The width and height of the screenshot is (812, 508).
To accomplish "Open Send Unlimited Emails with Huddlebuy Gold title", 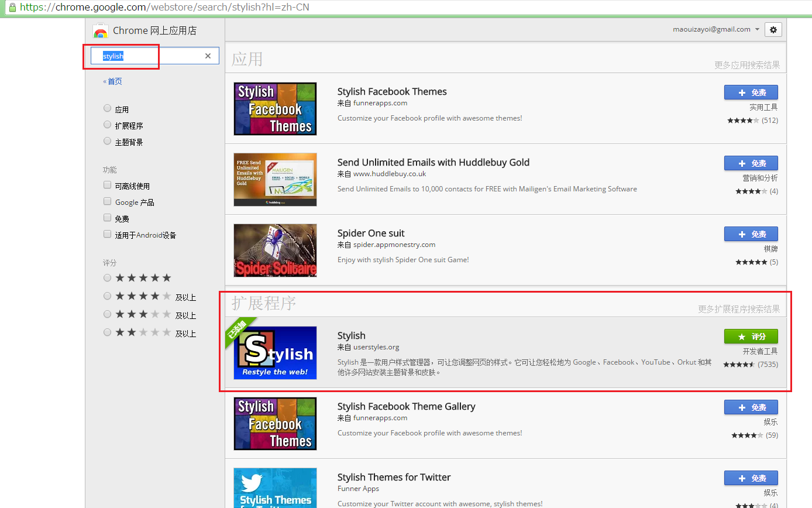I will [x=433, y=162].
